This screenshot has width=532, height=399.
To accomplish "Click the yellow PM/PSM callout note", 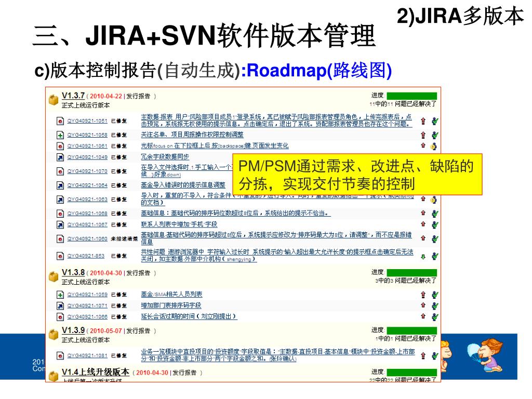I will point(357,175).
